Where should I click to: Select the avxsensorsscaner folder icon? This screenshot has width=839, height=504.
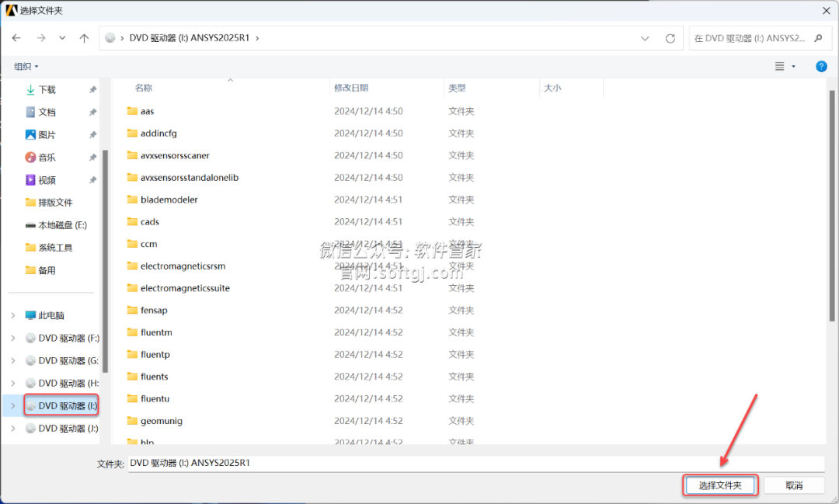pyautogui.click(x=132, y=155)
